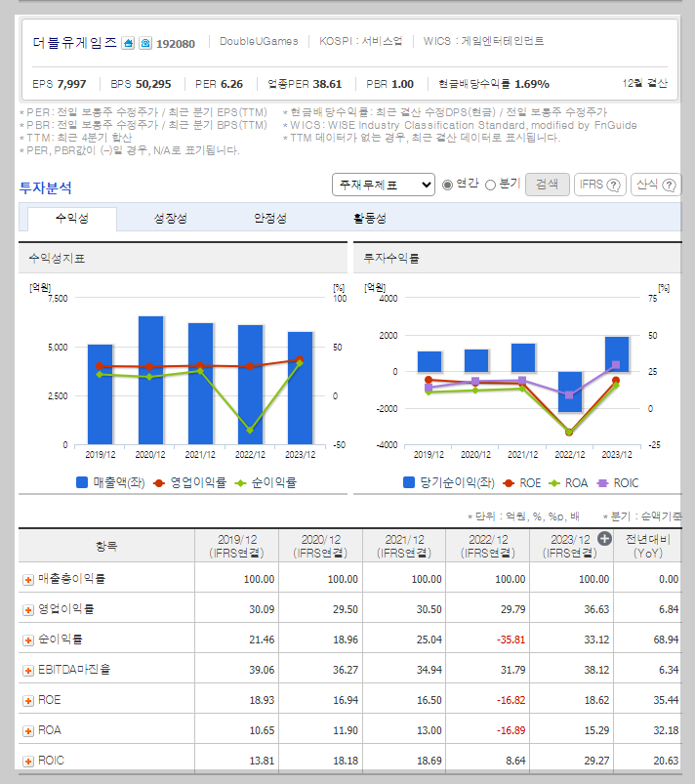
Task: Toggle the ROE legend marker in chart
Action: coord(509,483)
